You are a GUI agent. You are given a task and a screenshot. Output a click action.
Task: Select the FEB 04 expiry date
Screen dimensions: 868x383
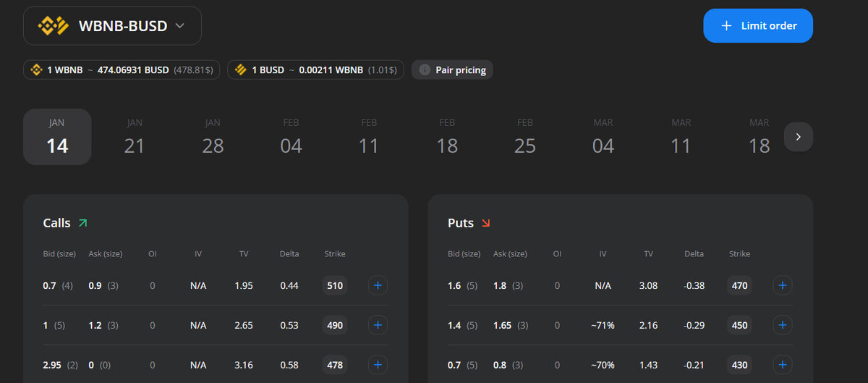[x=291, y=137]
